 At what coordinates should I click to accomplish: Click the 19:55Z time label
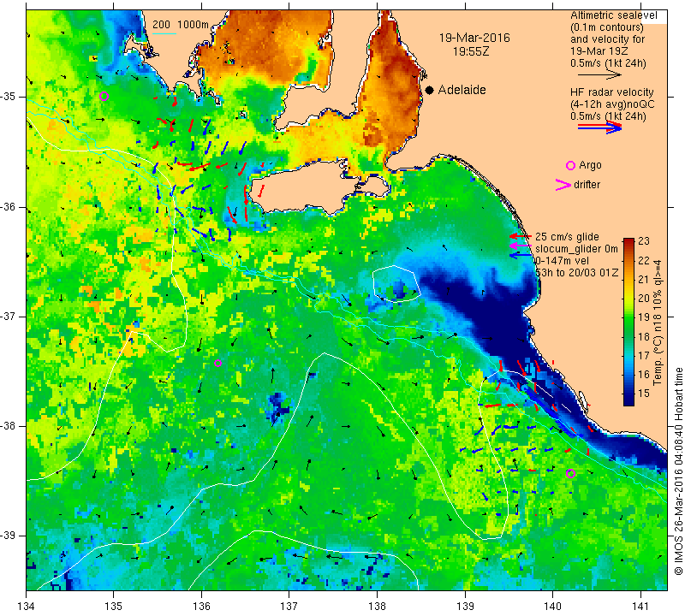(x=471, y=51)
